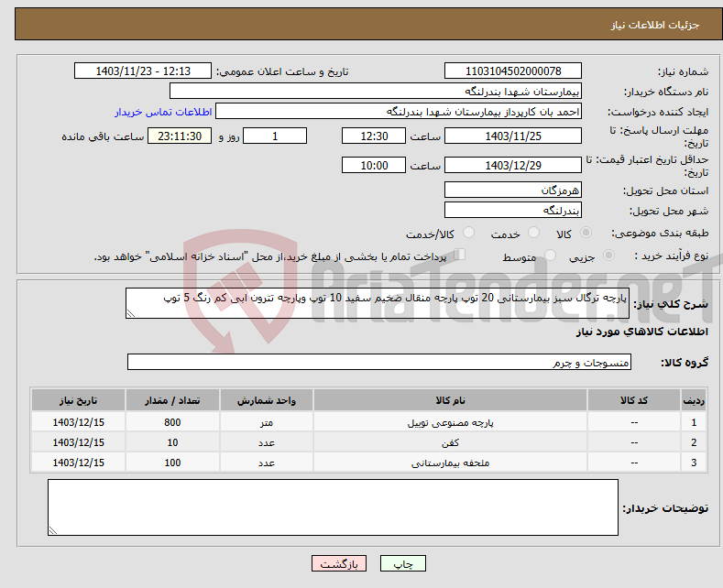
Task: Click the buyer name field بیمارستان شهدا بندرلنگه
Action: click(376, 92)
